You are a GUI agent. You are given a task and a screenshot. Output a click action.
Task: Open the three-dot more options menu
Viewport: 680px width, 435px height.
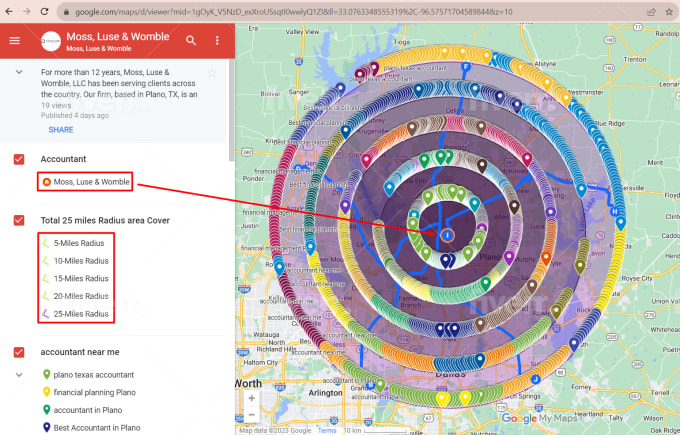pos(217,41)
